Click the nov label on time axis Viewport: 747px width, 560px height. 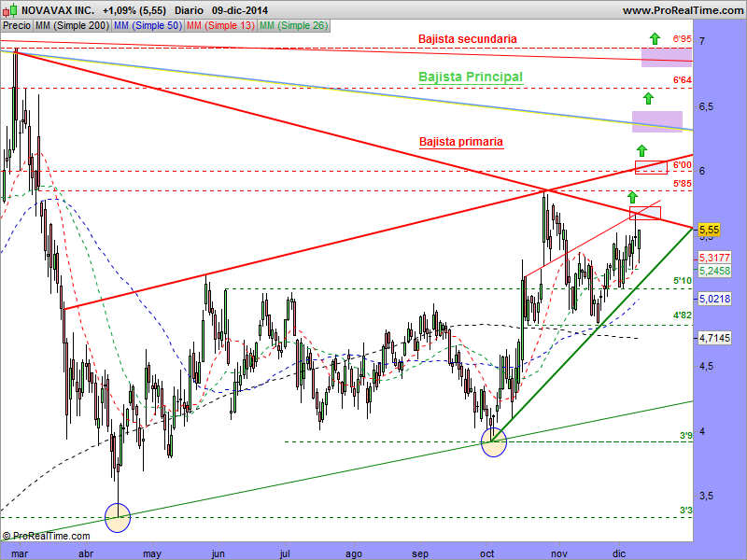(559, 553)
